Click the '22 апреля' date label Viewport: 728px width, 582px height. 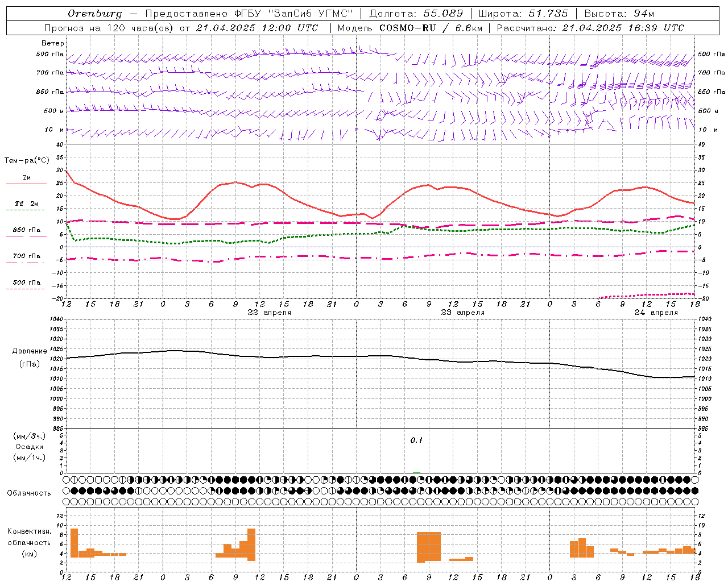270,313
